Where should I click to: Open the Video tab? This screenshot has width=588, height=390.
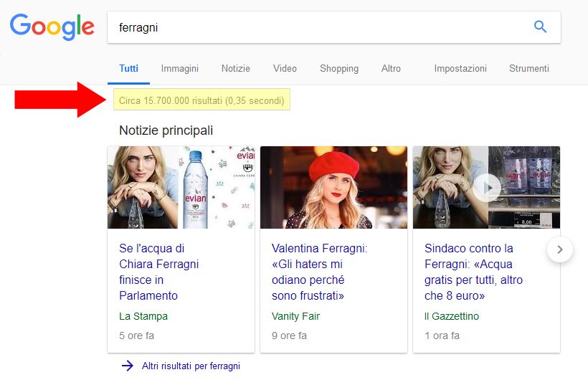tap(285, 69)
